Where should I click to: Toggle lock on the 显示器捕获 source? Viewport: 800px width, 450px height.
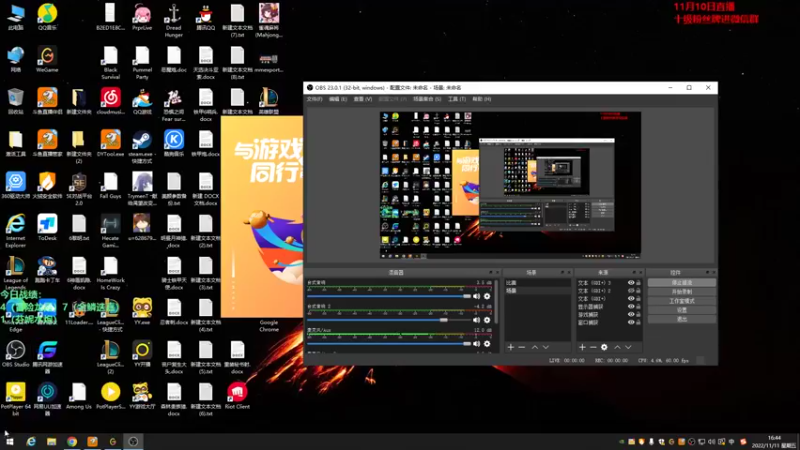point(638,307)
